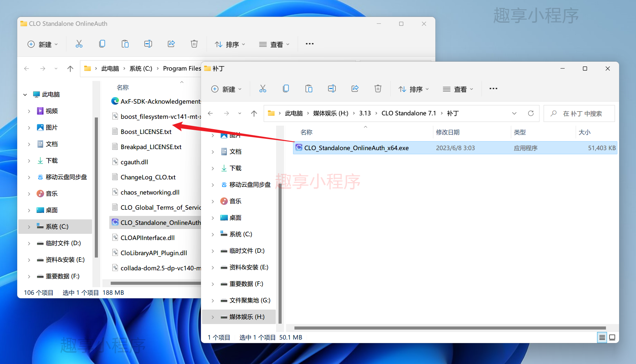This screenshot has height=364, width=636.
Task: Collapse 此电脑 tree in CLO OnlineAuth window
Action: pyautogui.click(x=25, y=94)
